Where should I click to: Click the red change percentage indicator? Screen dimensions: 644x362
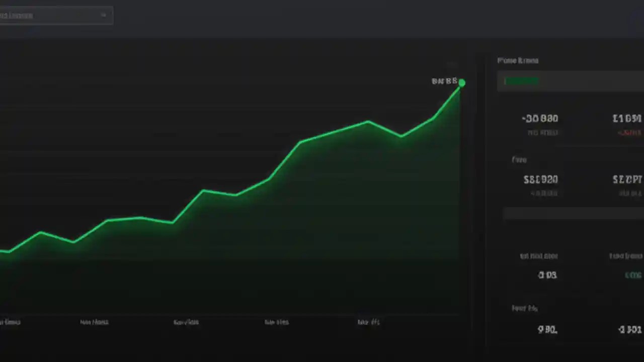pyautogui.click(x=629, y=133)
